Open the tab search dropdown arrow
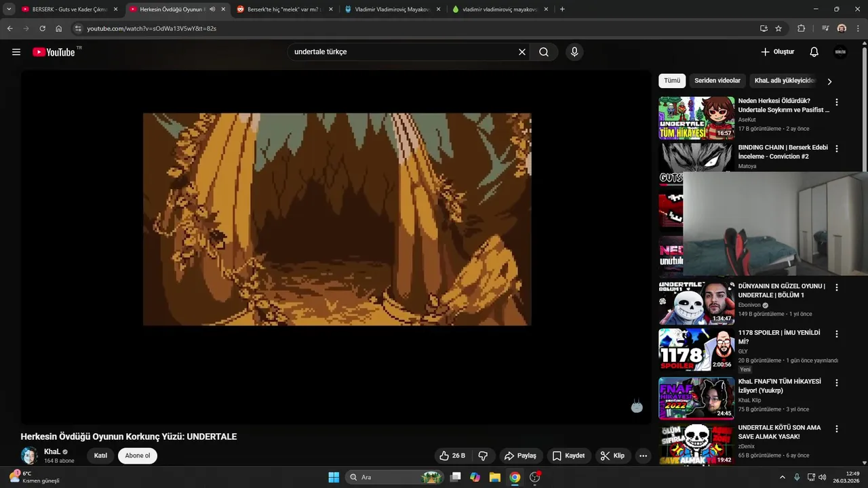The image size is (868, 488). [x=9, y=9]
